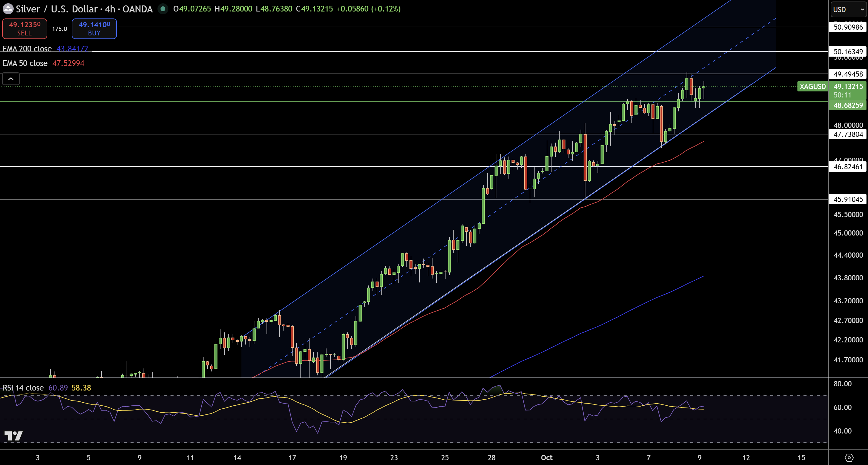The height and width of the screenshot is (465, 868).
Task: Click the 49.49458 price level label
Action: (848, 74)
